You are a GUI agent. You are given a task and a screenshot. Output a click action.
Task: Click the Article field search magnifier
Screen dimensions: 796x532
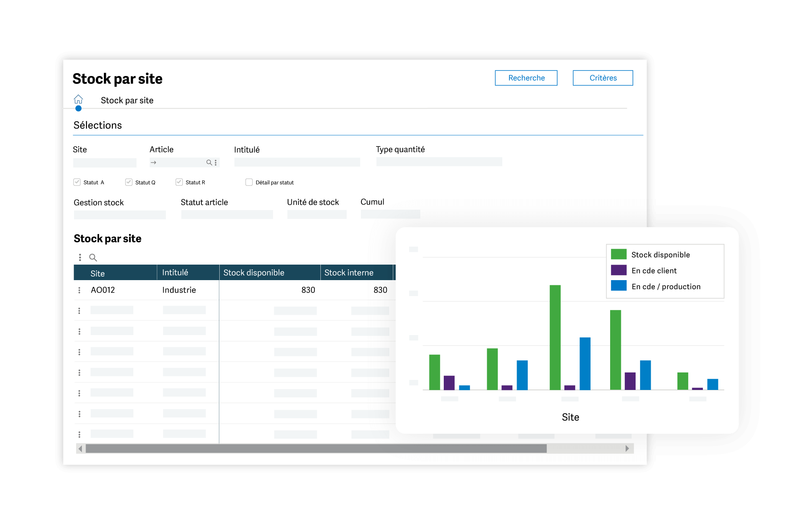[x=209, y=162]
